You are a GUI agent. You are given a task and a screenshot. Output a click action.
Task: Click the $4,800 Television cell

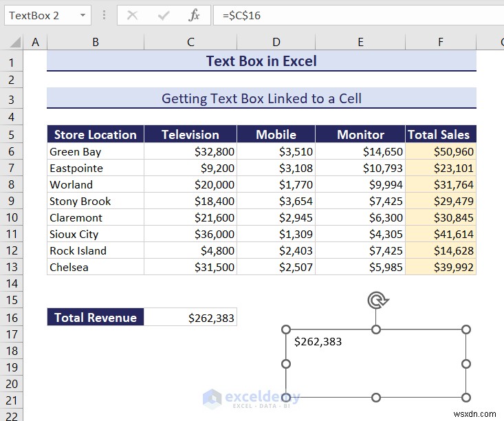[x=190, y=250]
